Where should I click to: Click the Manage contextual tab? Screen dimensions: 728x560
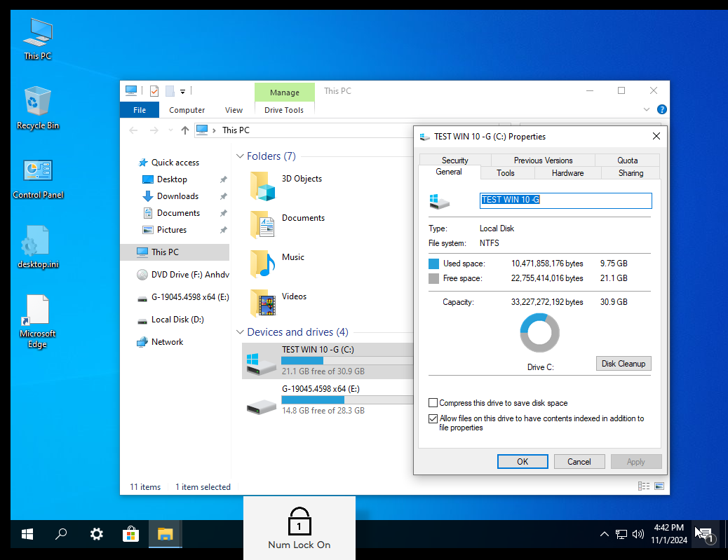pyautogui.click(x=285, y=93)
